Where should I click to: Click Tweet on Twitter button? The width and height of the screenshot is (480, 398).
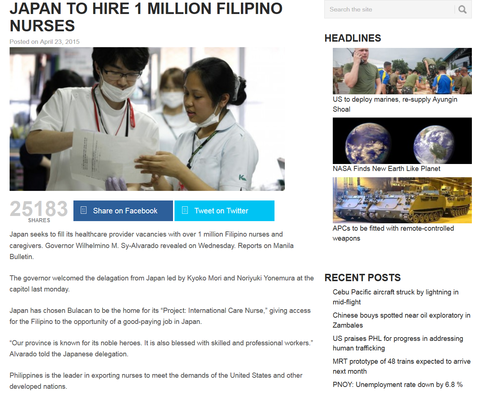(x=224, y=211)
